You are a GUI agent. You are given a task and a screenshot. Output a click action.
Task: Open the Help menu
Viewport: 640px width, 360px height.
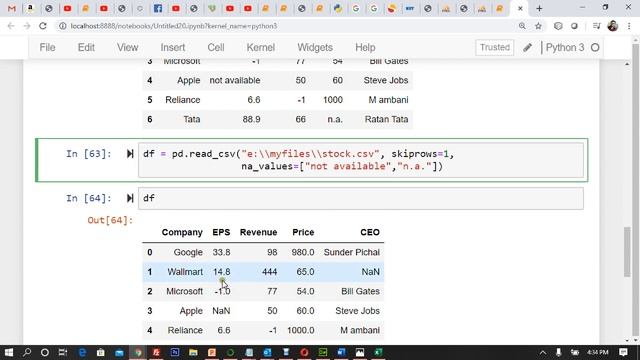click(x=365, y=47)
